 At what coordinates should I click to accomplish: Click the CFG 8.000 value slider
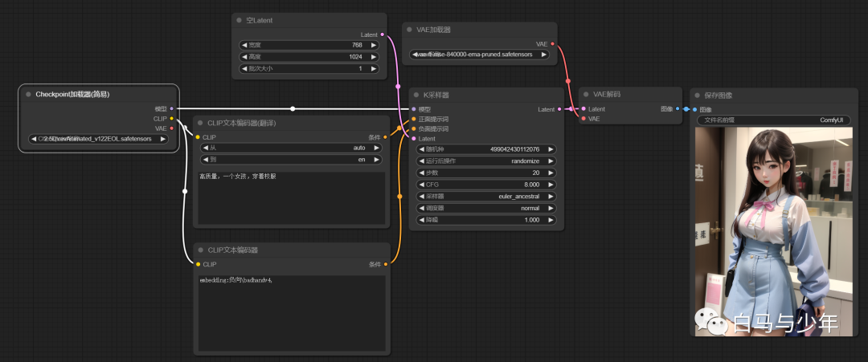(485, 185)
